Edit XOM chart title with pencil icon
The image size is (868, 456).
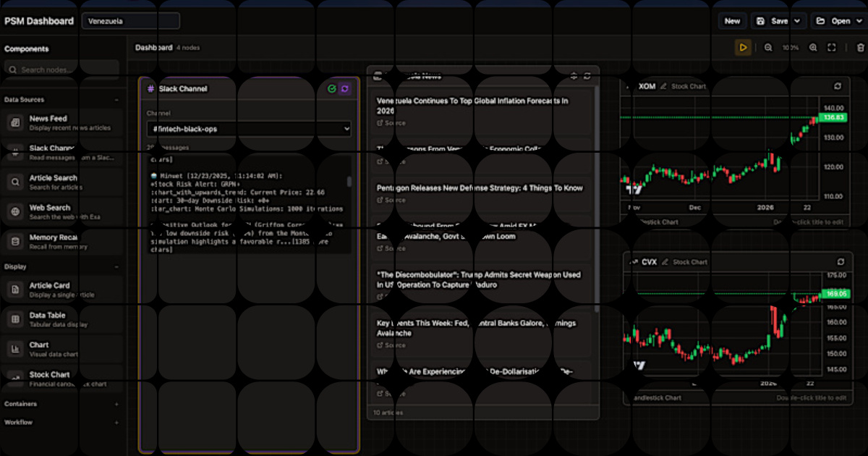[663, 86]
